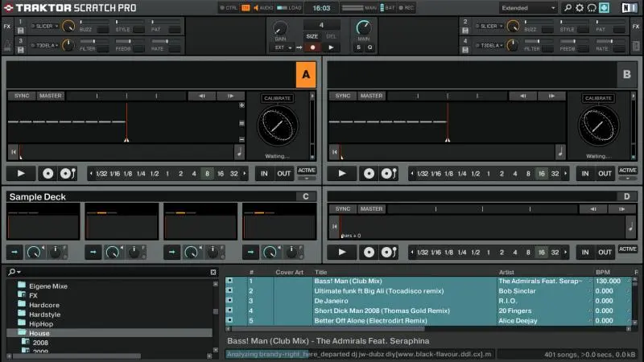Set loop OUT point on Deck B

[605, 173]
